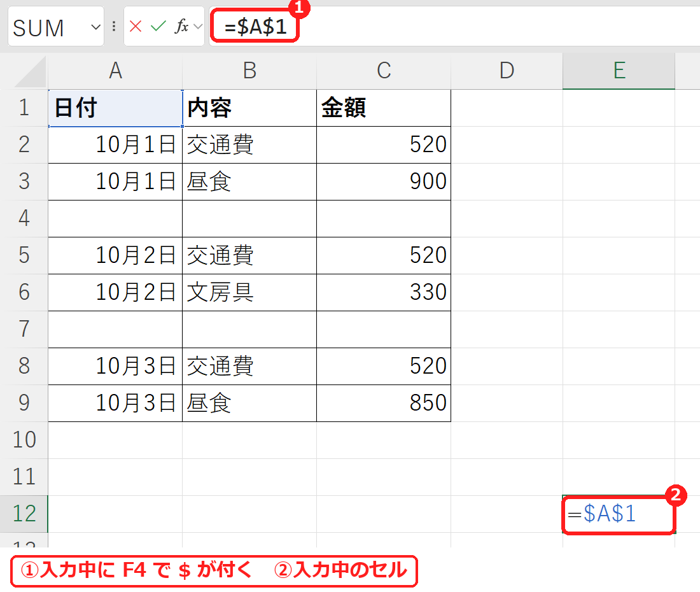Select row 9 header
The width and height of the screenshot is (700, 592).
point(24,403)
